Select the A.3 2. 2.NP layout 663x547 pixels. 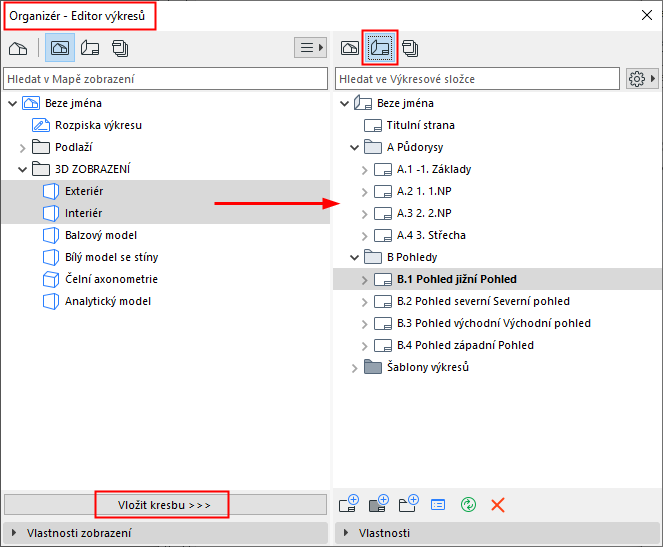click(x=424, y=213)
